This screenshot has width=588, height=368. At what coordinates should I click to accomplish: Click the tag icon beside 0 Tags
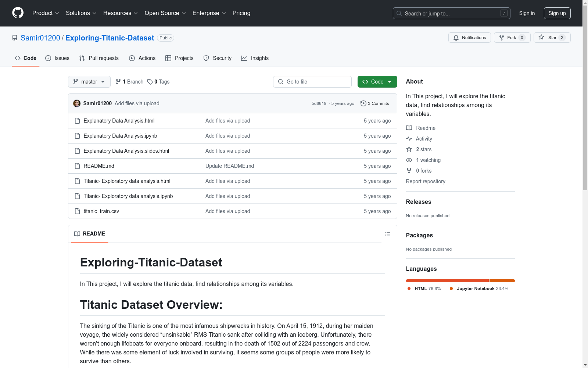(150, 82)
